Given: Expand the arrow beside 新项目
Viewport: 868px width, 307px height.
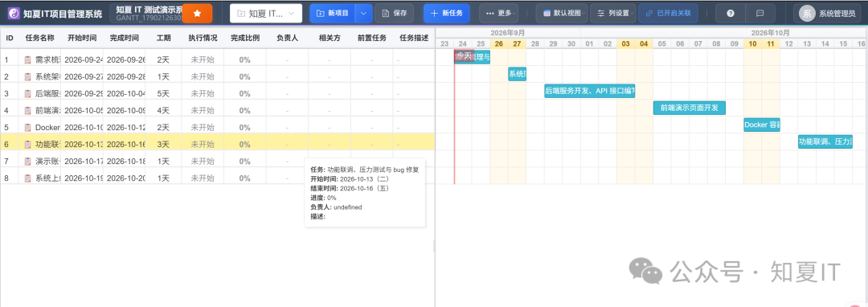Looking at the screenshot, I should pos(363,14).
